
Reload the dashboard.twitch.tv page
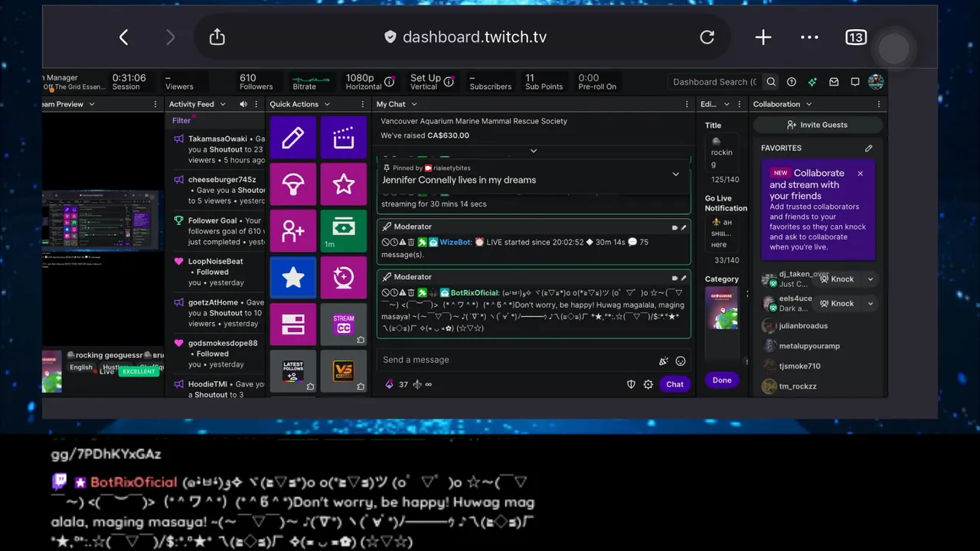point(707,37)
